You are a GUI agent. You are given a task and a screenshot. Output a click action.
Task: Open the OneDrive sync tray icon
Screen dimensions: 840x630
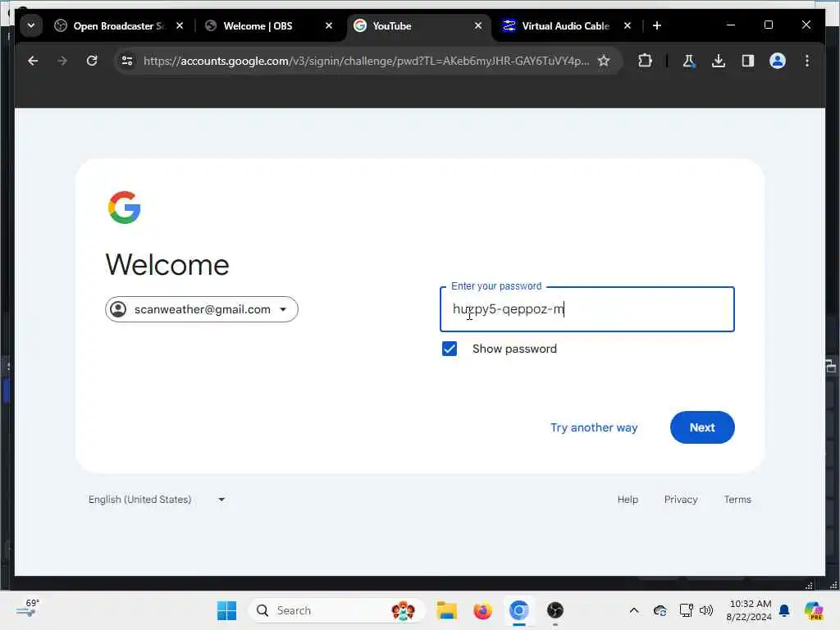click(x=660, y=610)
